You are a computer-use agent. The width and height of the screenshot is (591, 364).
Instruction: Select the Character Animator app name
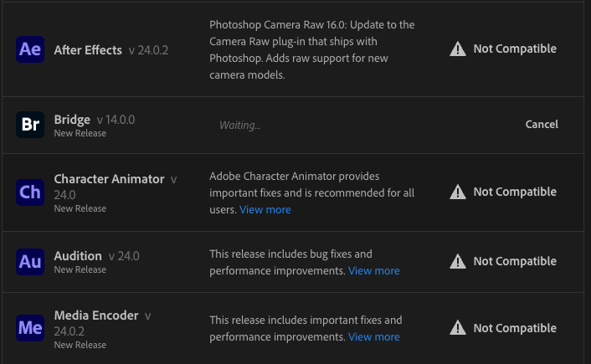coord(109,179)
